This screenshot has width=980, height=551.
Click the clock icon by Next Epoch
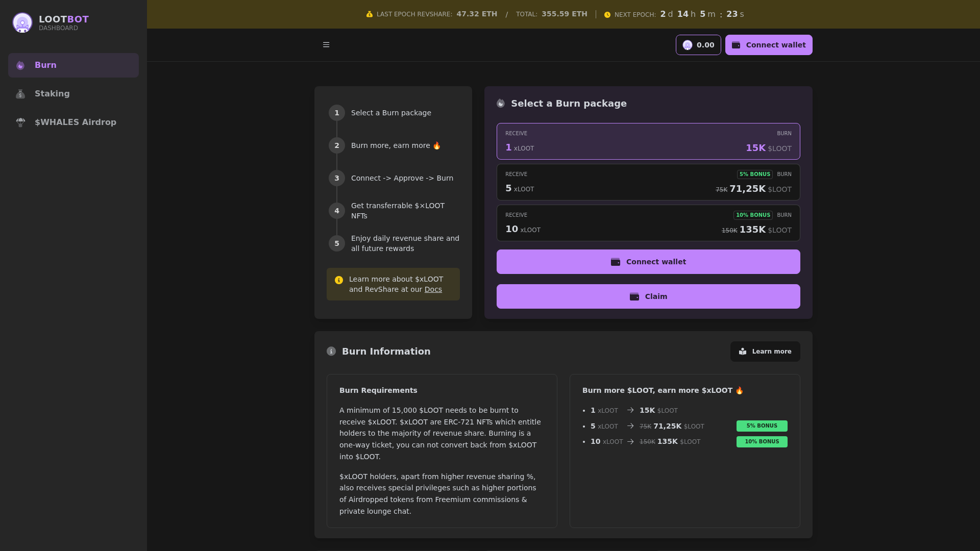607,15
